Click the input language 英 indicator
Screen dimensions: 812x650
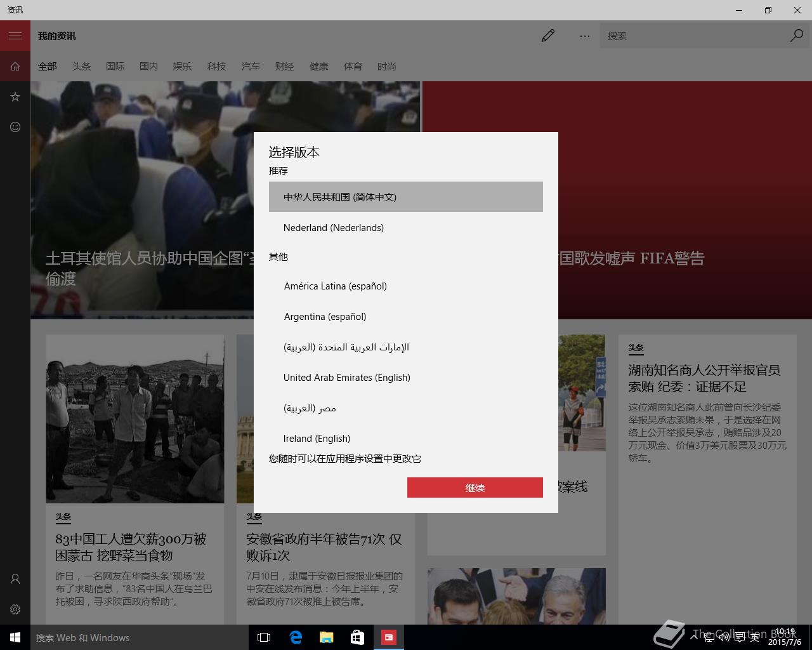point(754,637)
